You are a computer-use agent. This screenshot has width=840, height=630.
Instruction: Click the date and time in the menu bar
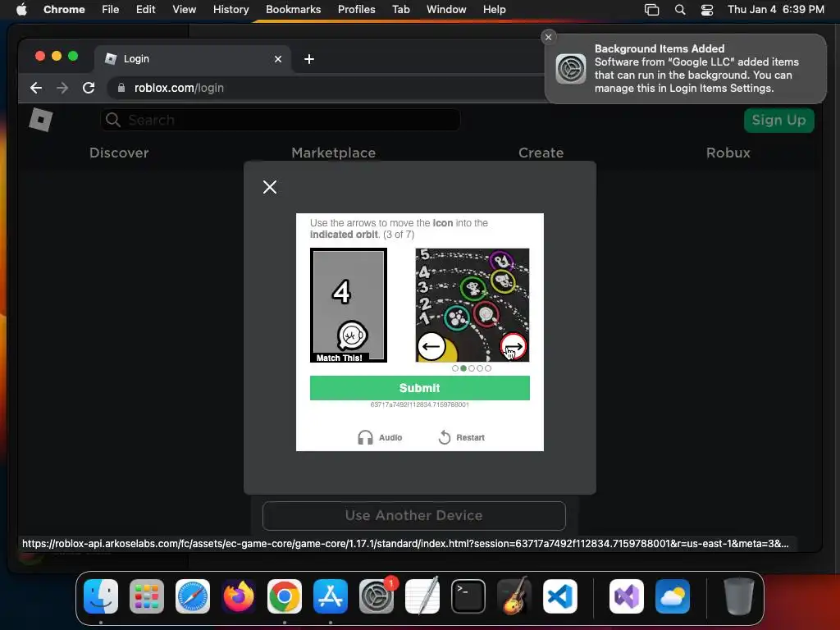[776, 9]
